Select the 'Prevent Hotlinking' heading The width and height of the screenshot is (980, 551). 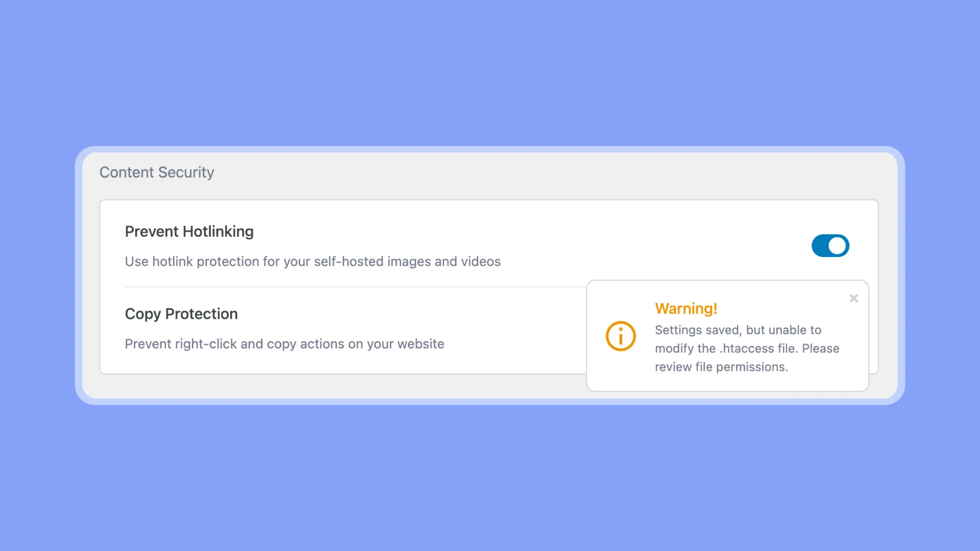(x=189, y=232)
